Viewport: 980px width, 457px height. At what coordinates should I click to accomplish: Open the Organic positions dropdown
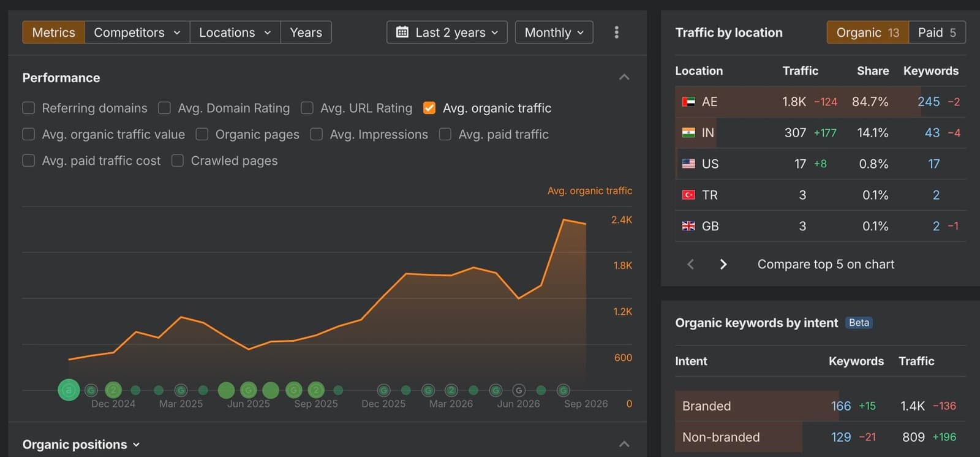81,444
